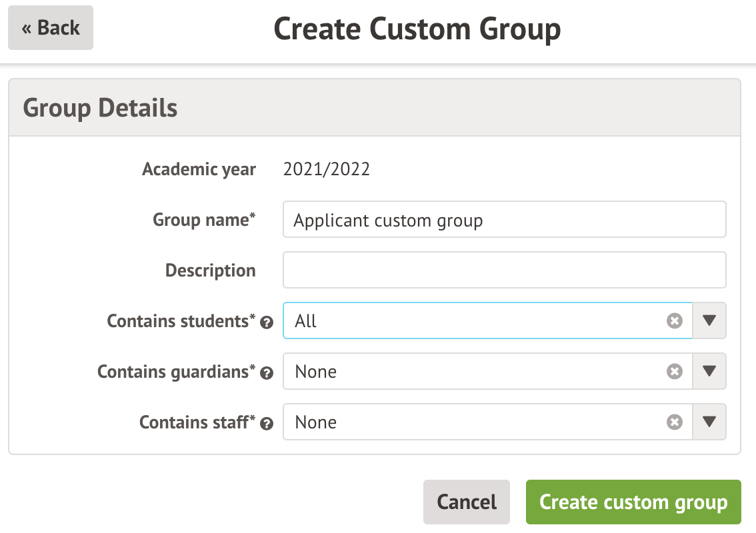Screen dimensions: 756x533
Task: Click the Group Details section heading
Action: pyautogui.click(x=100, y=108)
